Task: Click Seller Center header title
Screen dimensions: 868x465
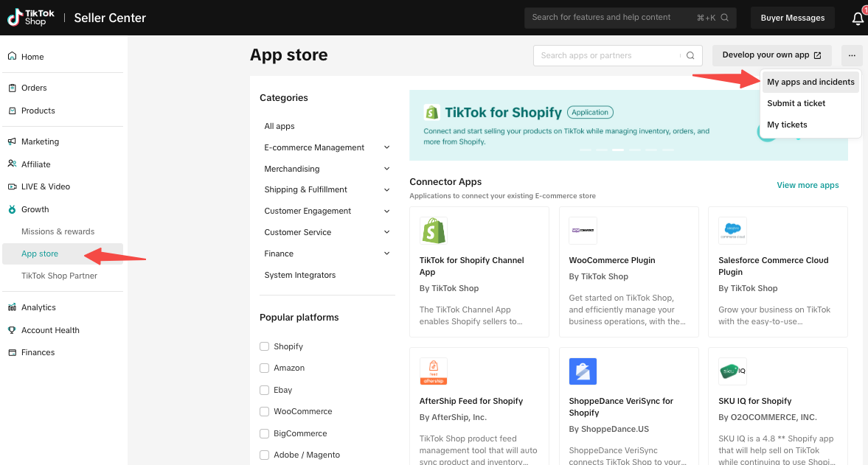Action: tap(110, 18)
